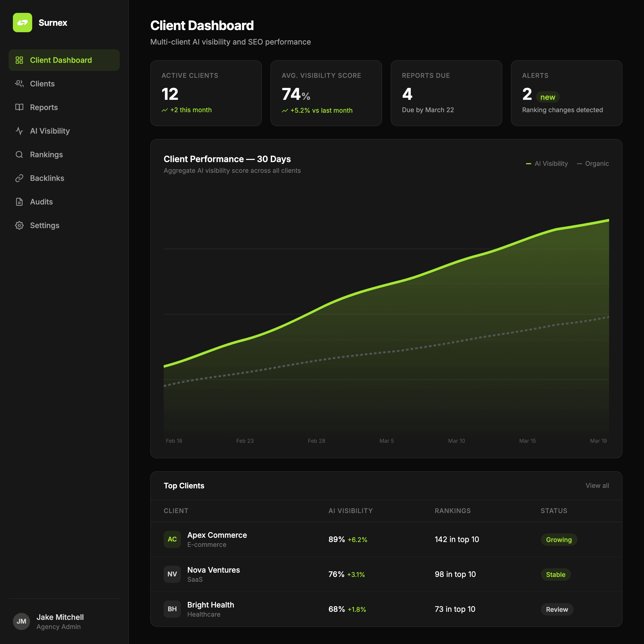This screenshot has height=644, width=644.
Task: Open the Alerts summary card
Action: [x=566, y=93]
